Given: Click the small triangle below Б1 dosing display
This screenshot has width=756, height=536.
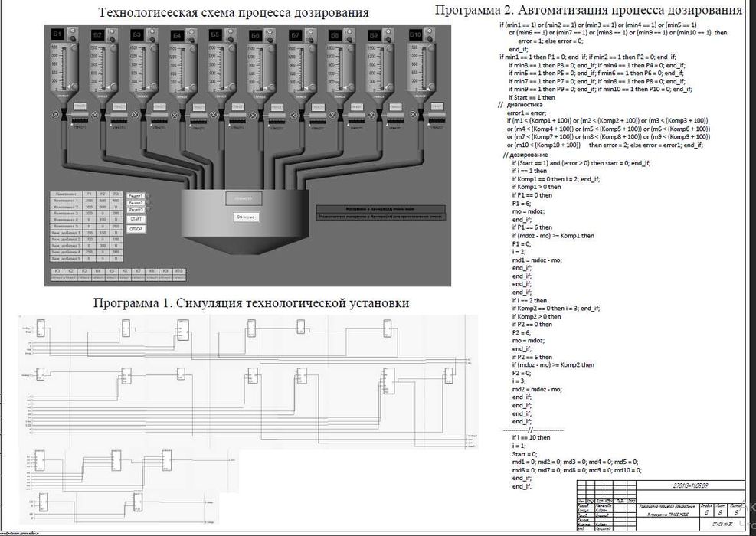Looking at the screenshot, I should [x=73, y=124].
